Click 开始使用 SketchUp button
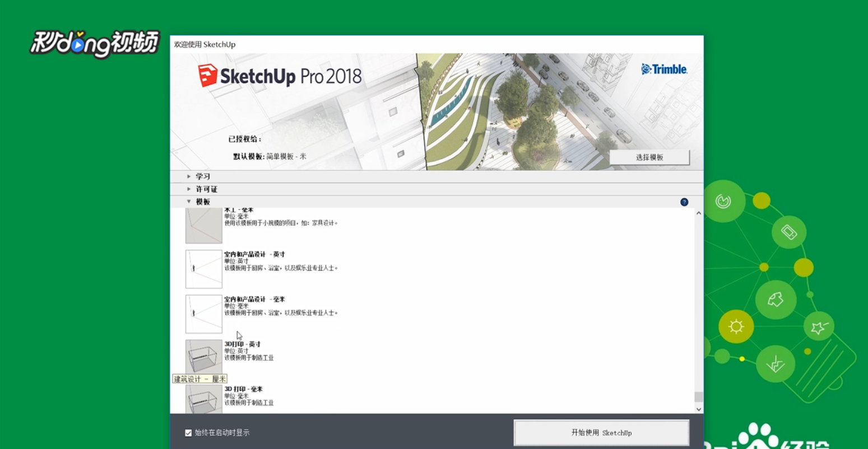 tap(601, 433)
